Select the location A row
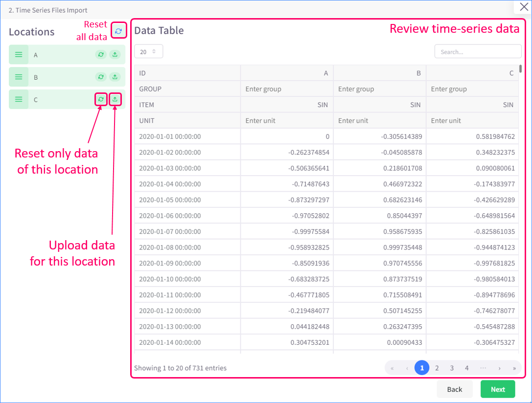This screenshot has width=532, height=403. point(67,55)
